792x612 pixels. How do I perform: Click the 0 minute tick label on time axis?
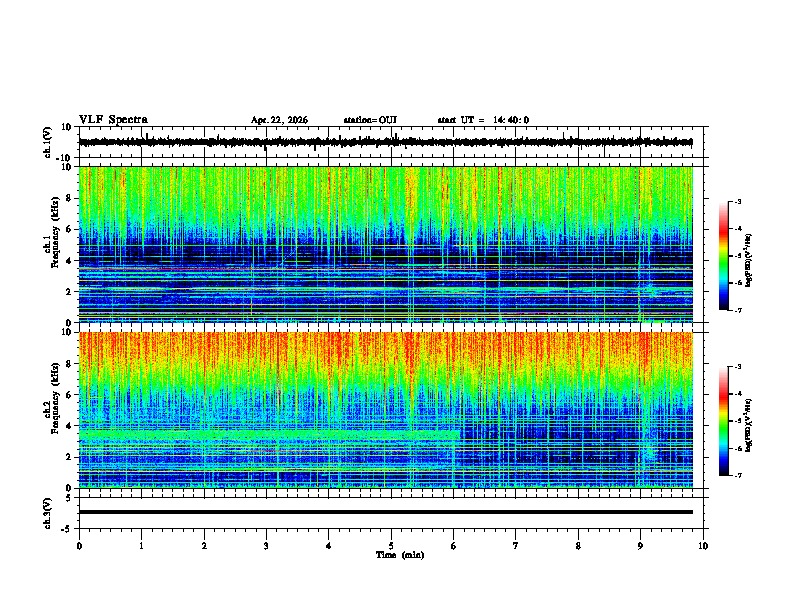tap(79, 546)
